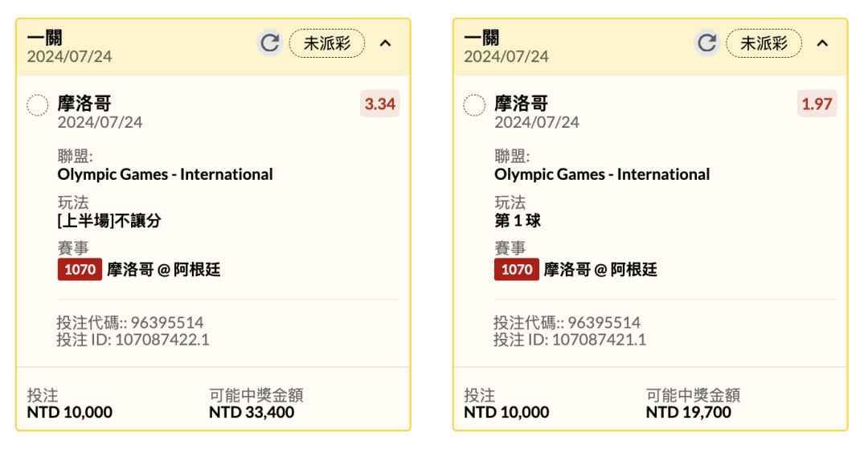Open 摩洛哥 @ 阿根廷 match in right card
Screen dimensions: 868x461
(600, 270)
